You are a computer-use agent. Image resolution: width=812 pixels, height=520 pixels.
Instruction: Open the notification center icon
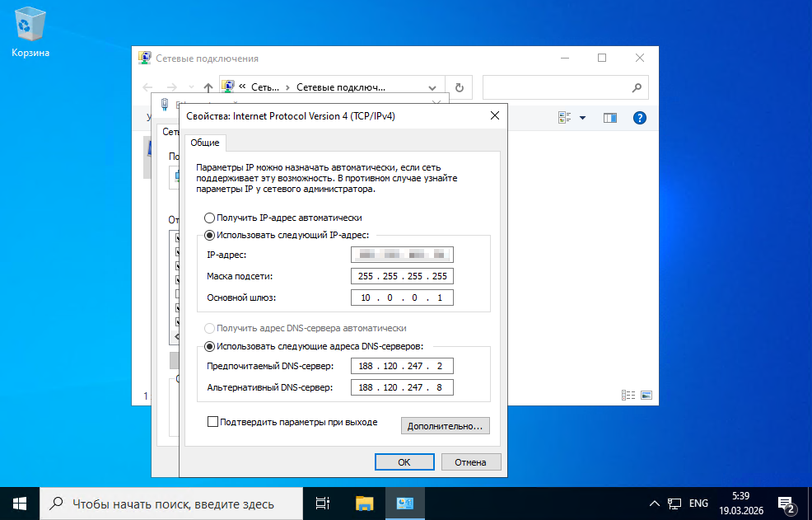pyautogui.click(x=786, y=503)
